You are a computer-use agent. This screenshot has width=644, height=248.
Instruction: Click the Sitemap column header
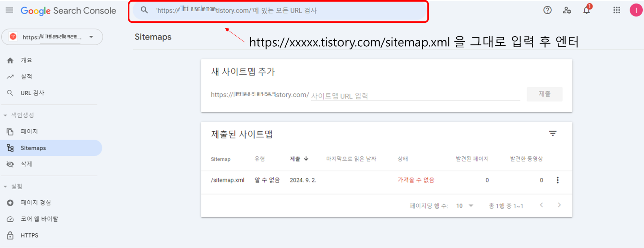coord(221,159)
